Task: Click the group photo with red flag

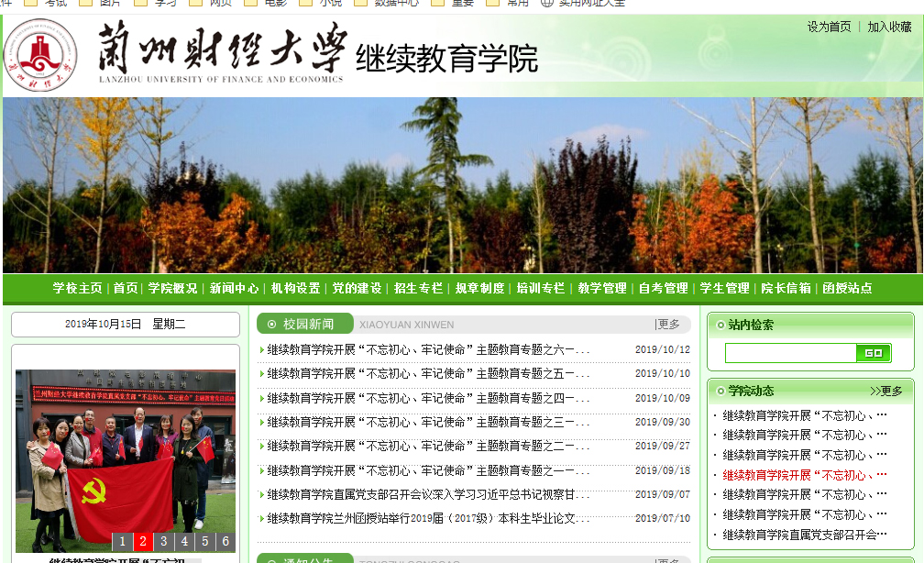Action: 126,461
